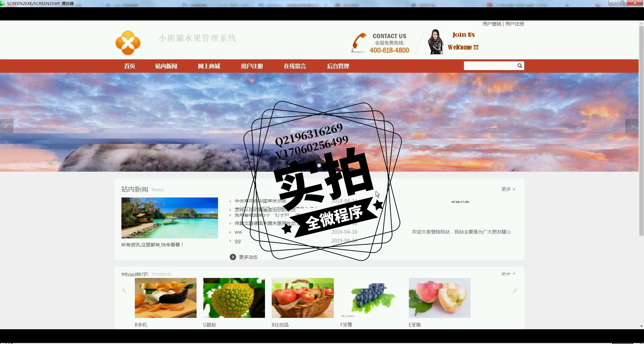644x344 pixels.
Task: Minimize the SCREEN2EXE player window
Action: point(613,3)
